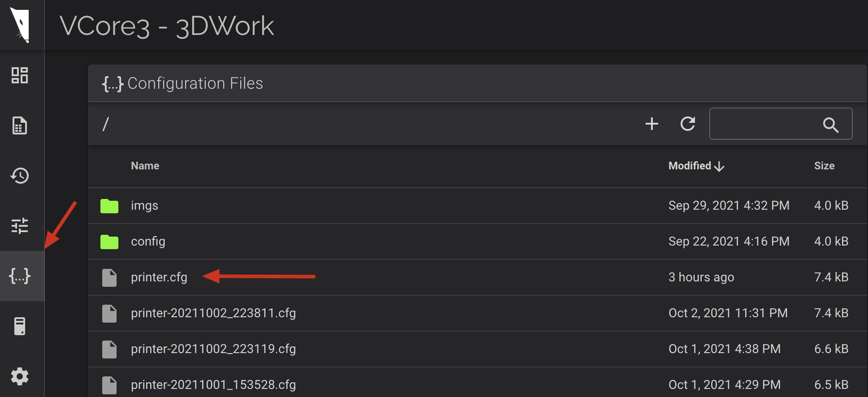Open the printer.cfg file
The width and height of the screenshot is (868, 397).
(x=159, y=277)
